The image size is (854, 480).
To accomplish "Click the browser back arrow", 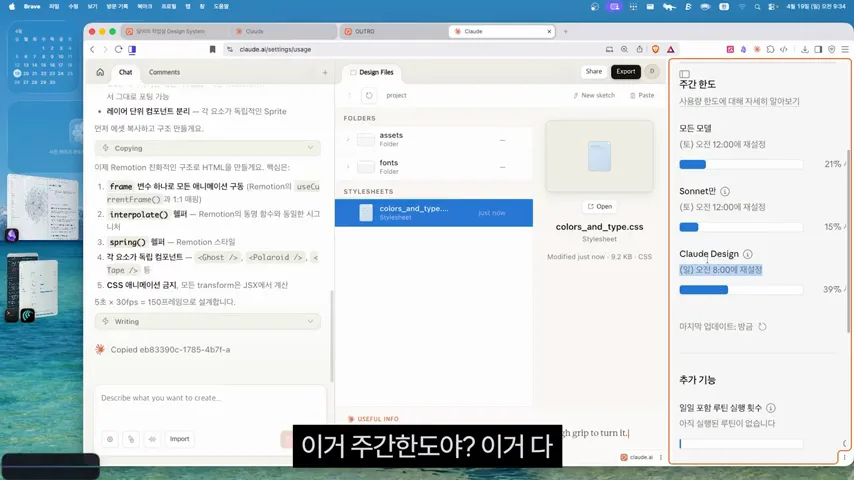I will tap(92, 49).
